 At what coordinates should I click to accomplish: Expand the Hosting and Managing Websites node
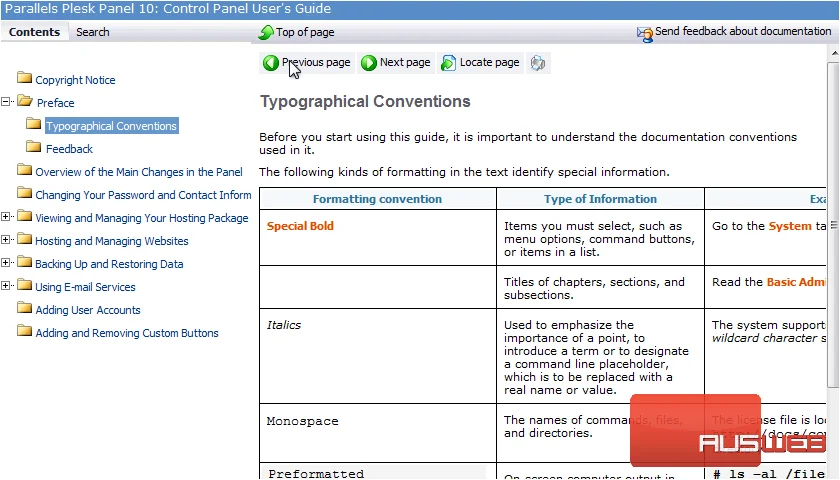coord(5,239)
